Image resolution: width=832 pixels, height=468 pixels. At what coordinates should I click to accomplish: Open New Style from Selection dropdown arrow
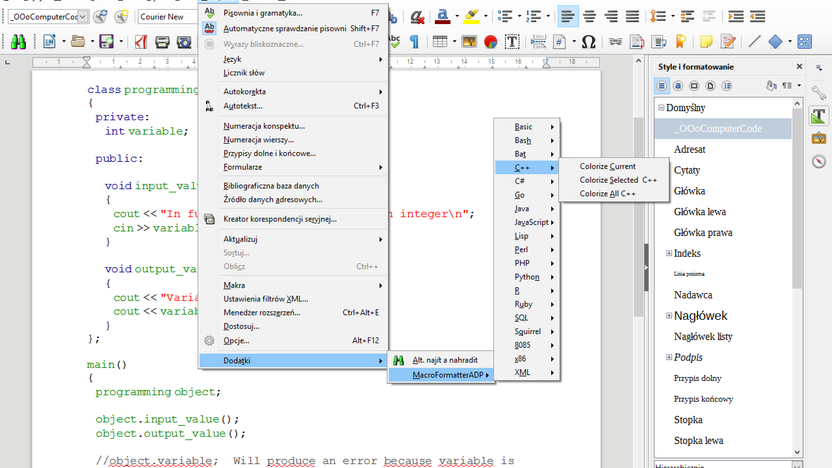pyautogui.click(x=799, y=85)
